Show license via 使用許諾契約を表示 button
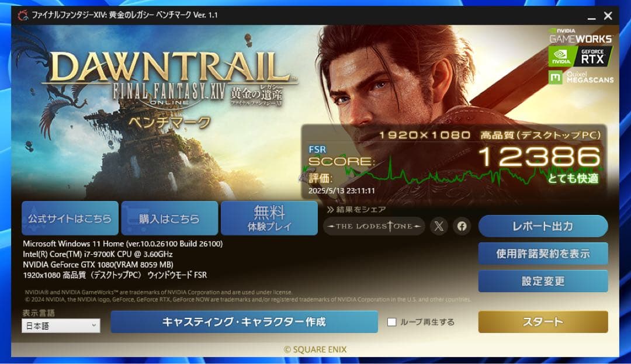 pyautogui.click(x=543, y=254)
